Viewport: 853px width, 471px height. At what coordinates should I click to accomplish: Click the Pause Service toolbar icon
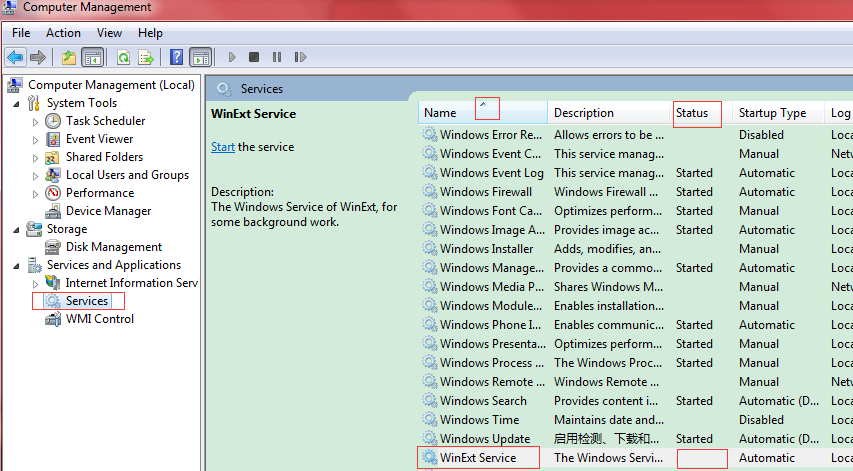[x=277, y=57]
